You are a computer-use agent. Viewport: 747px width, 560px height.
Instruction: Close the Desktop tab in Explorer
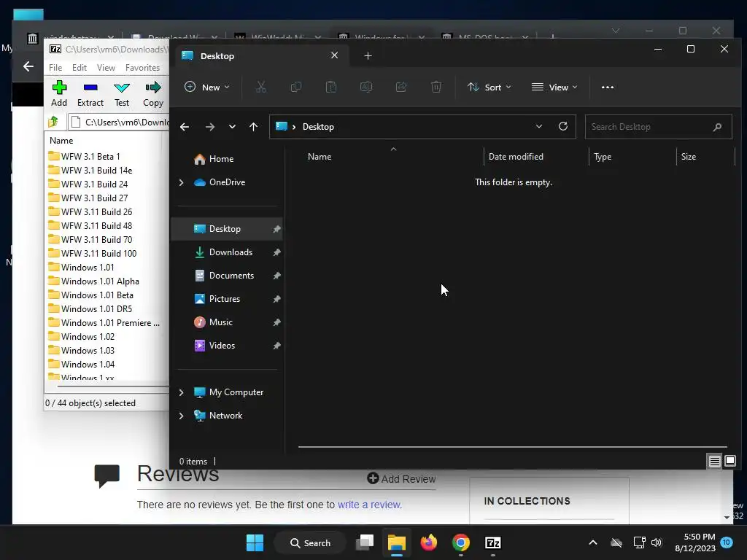(x=334, y=55)
